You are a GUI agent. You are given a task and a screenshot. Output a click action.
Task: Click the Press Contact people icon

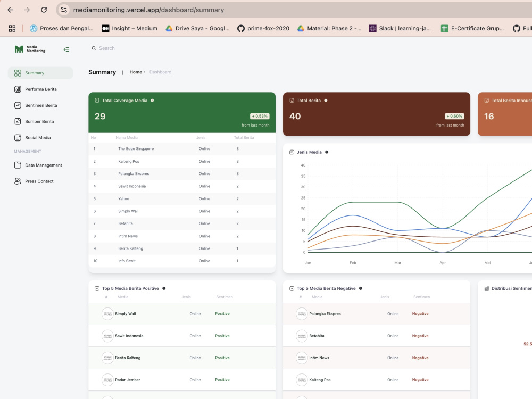[x=18, y=181]
